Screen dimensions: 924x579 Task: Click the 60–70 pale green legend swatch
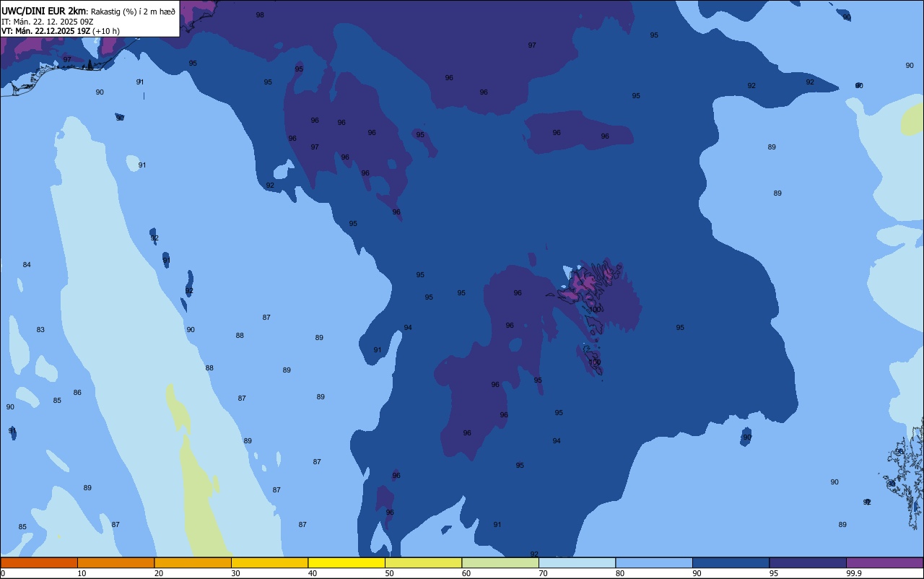pyautogui.click(x=500, y=562)
